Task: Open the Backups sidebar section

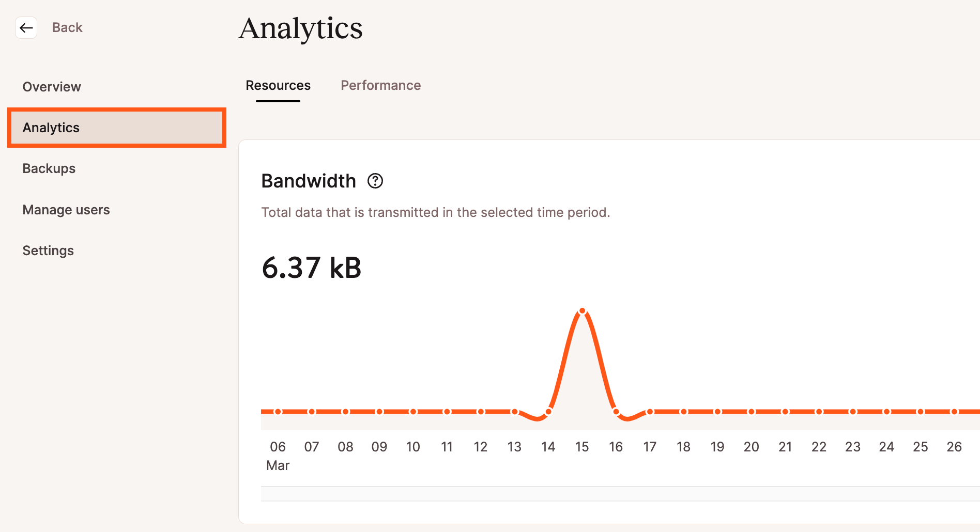Action: [x=49, y=168]
